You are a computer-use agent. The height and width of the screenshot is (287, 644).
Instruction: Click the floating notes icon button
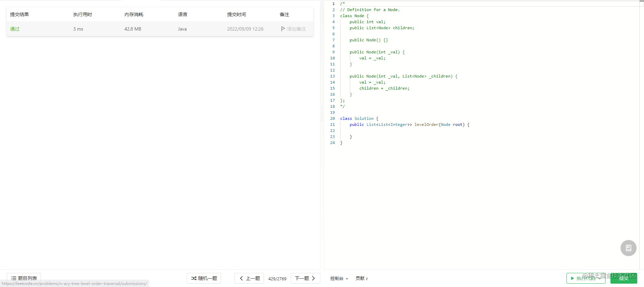click(x=629, y=248)
